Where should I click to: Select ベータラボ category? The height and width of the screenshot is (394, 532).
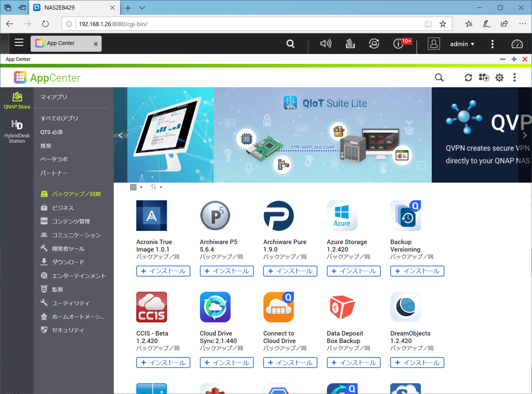tap(54, 159)
